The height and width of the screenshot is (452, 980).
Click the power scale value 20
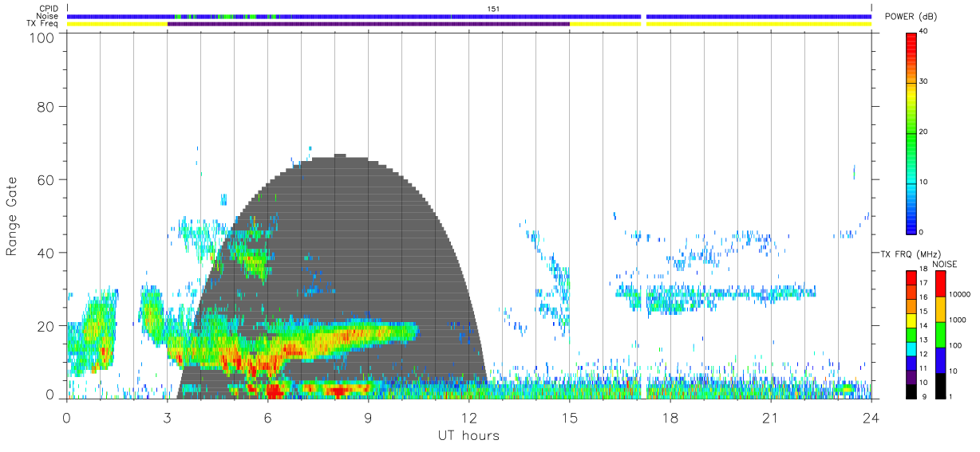924,132
